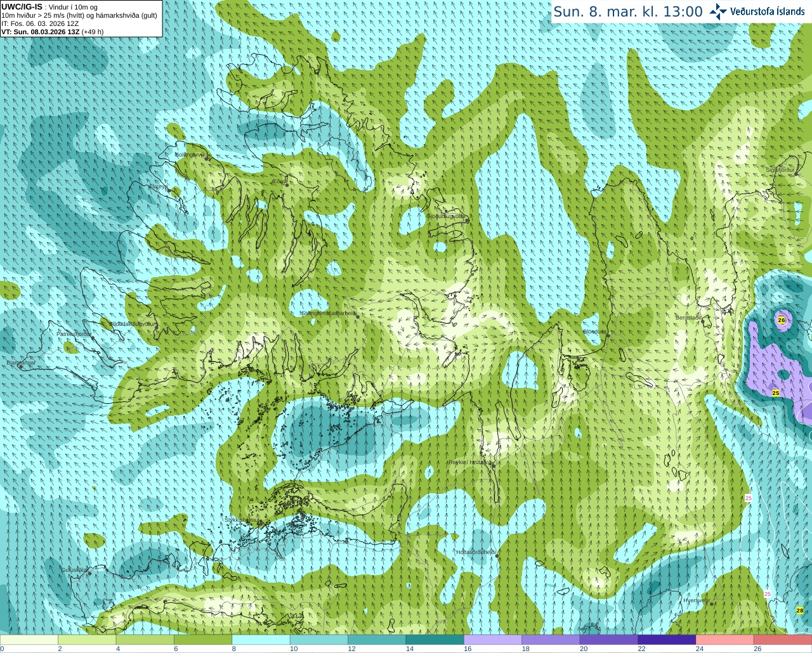Click the 14–16 m/s dark teal legend swatch

point(435,640)
